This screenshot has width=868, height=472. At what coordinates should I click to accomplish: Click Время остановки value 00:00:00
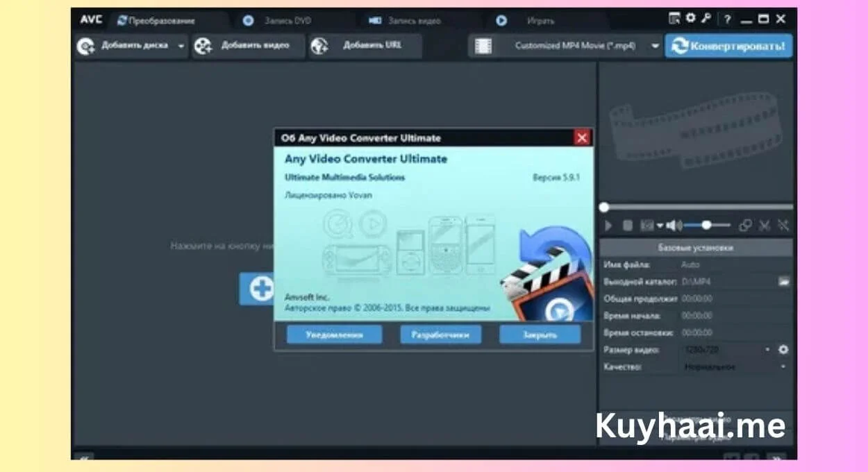pyautogui.click(x=696, y=332)
